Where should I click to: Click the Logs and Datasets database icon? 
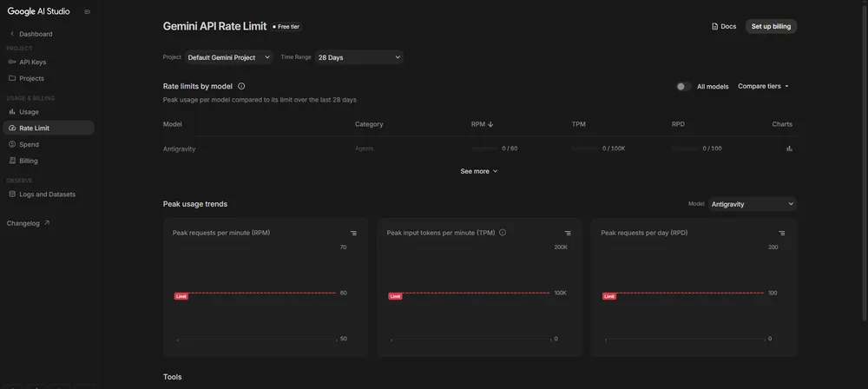tap(12, 194)
